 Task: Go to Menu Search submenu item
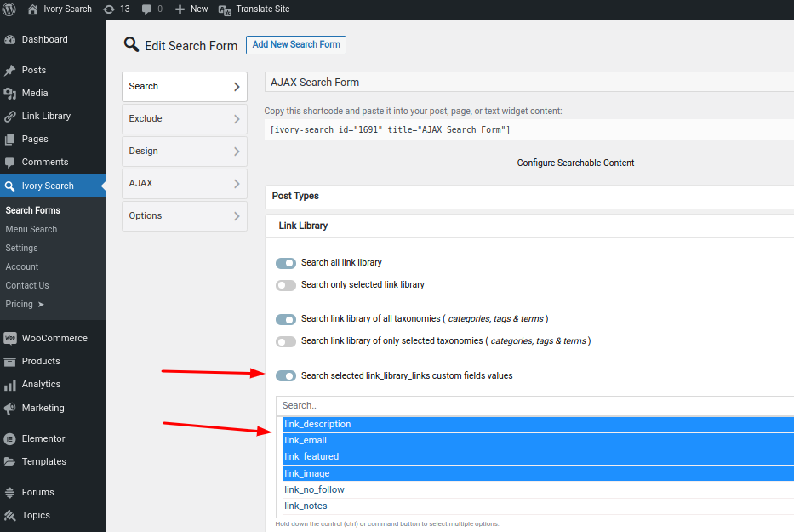tap(31, 229)
